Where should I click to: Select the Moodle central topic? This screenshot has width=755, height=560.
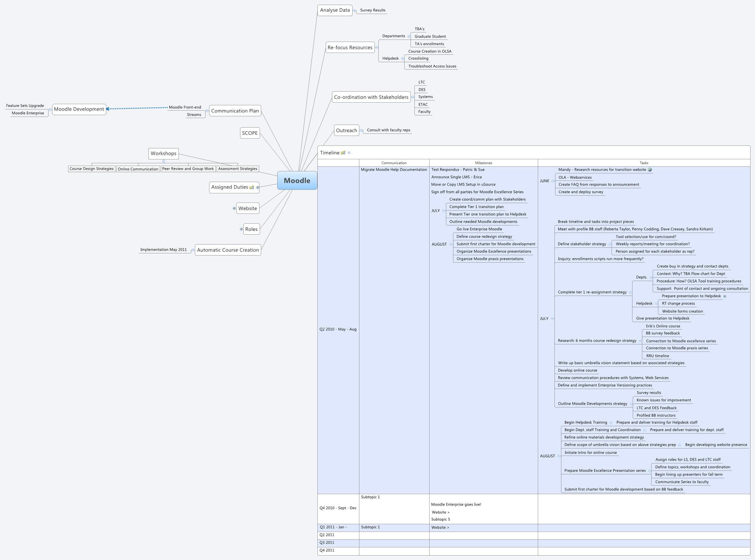click(x=297, y=181)
